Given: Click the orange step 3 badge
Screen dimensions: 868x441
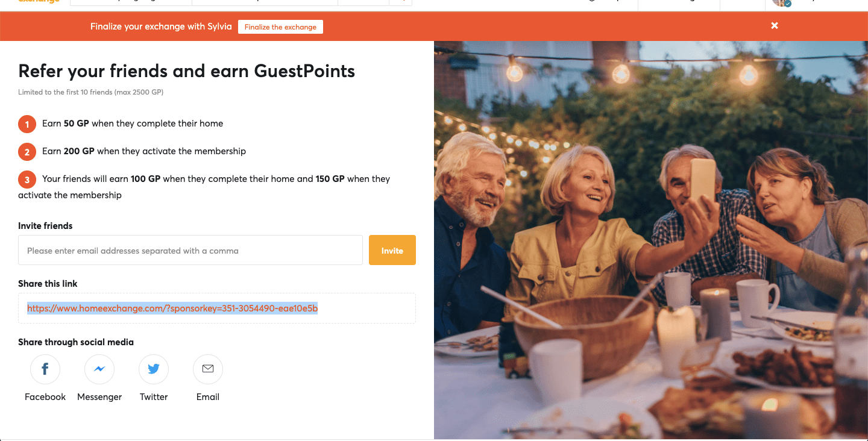Looking at the screenshot, I should pos(27,180).
